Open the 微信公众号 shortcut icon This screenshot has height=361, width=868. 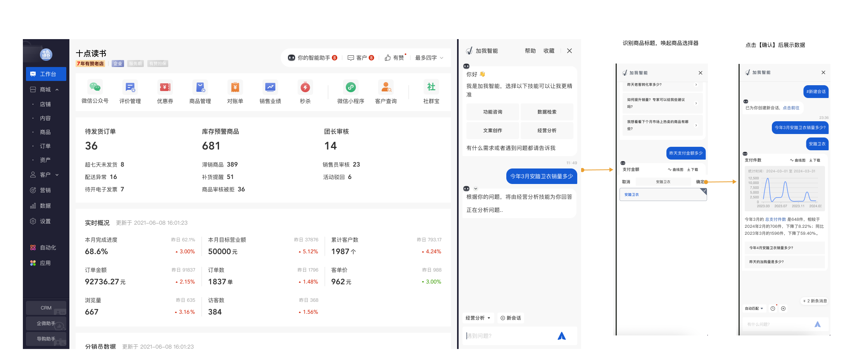(95, 87)
